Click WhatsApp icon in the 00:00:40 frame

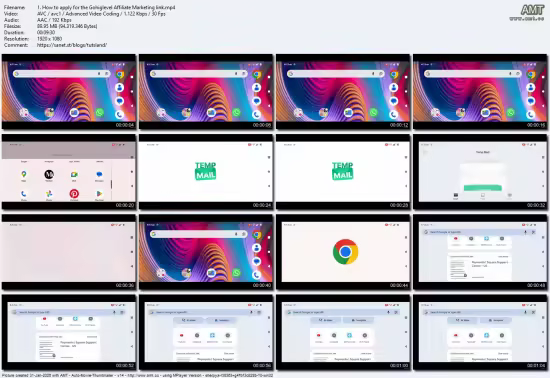(x=237, y=273)
